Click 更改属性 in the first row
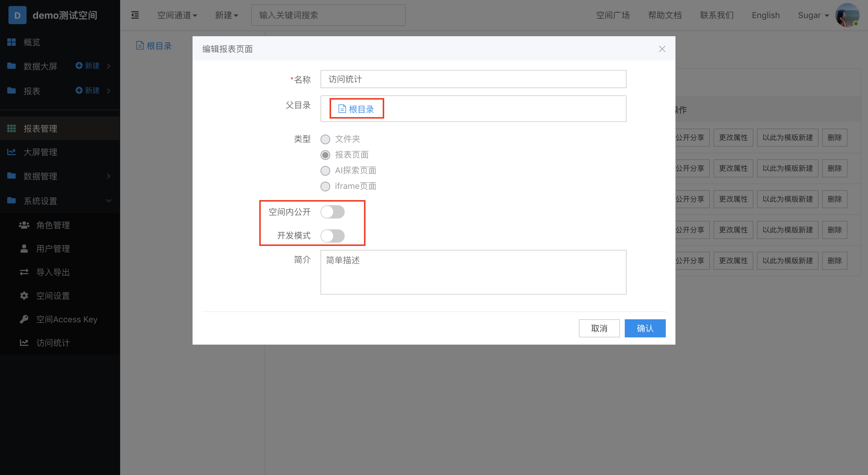Screen dimensions: 868x475 [x=733, y=137]
